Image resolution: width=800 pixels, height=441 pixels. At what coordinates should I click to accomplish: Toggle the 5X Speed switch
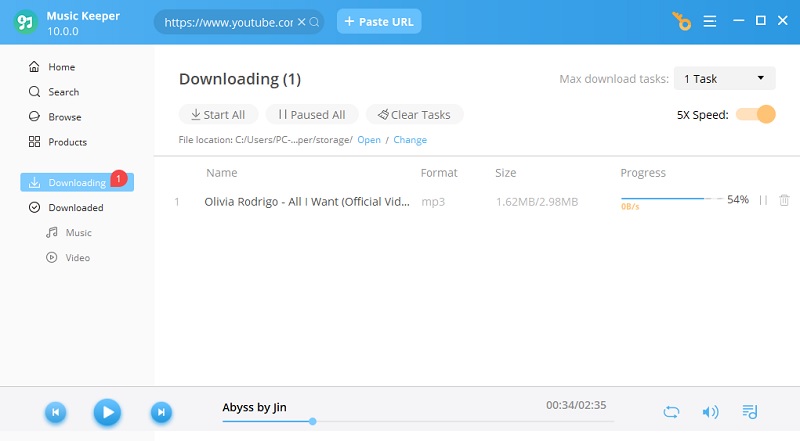point(756,114)
